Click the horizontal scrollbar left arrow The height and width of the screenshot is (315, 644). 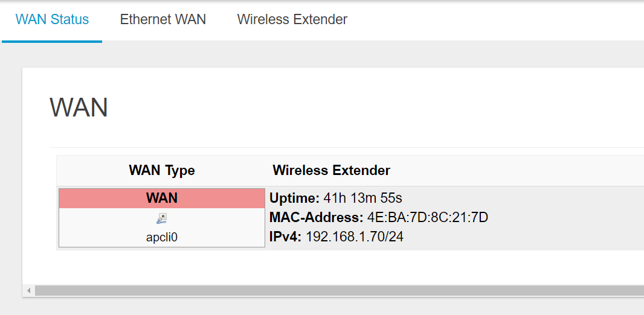29,291
